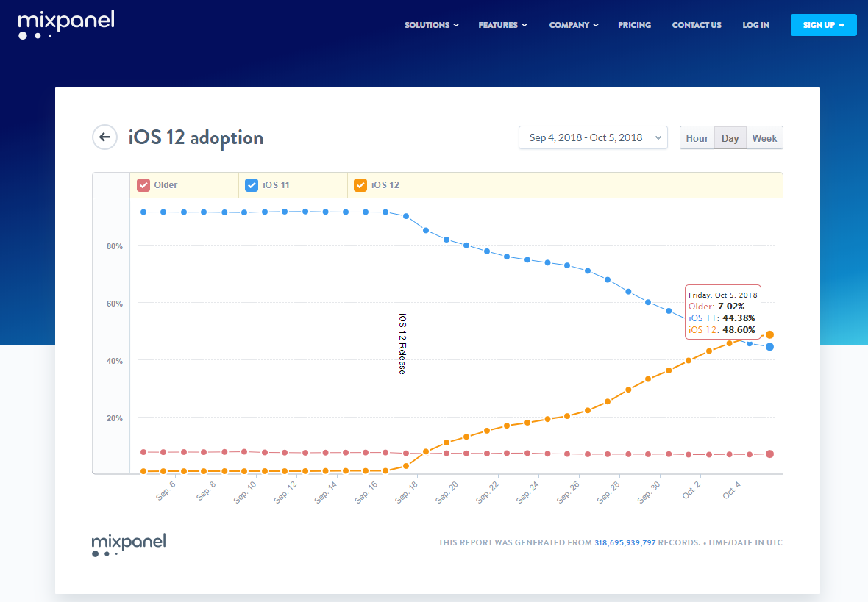Viewport: 868px width, 602px height.
Task: Click the tooltip value iOS 12: 48.60%
Action: pyautogui.click(x=722, y=330)
